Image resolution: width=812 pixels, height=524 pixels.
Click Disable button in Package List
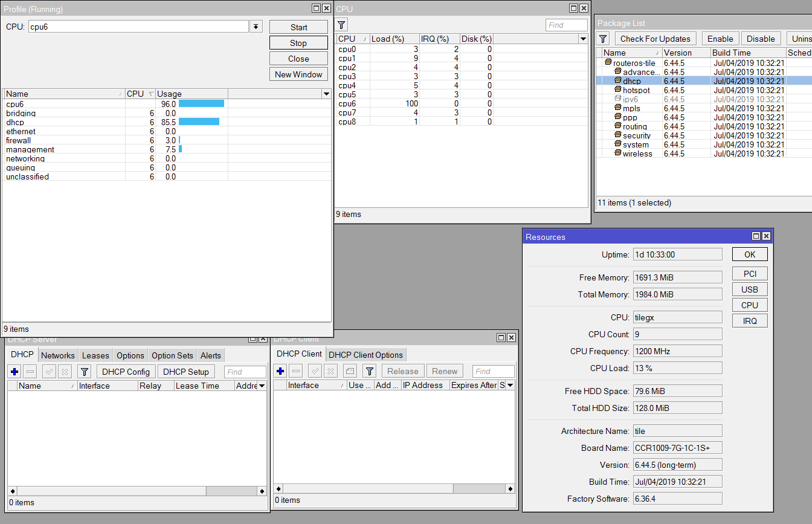pos(761,39)
